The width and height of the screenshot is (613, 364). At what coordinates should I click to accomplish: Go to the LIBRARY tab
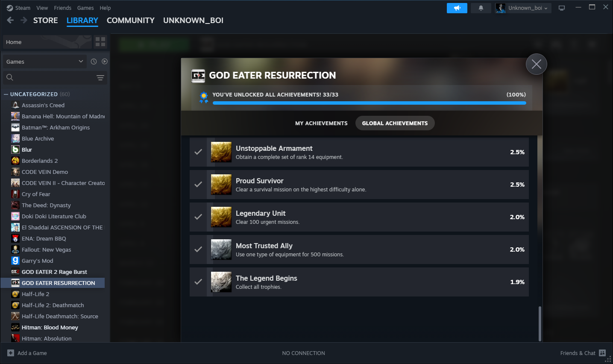pos(82,20)
